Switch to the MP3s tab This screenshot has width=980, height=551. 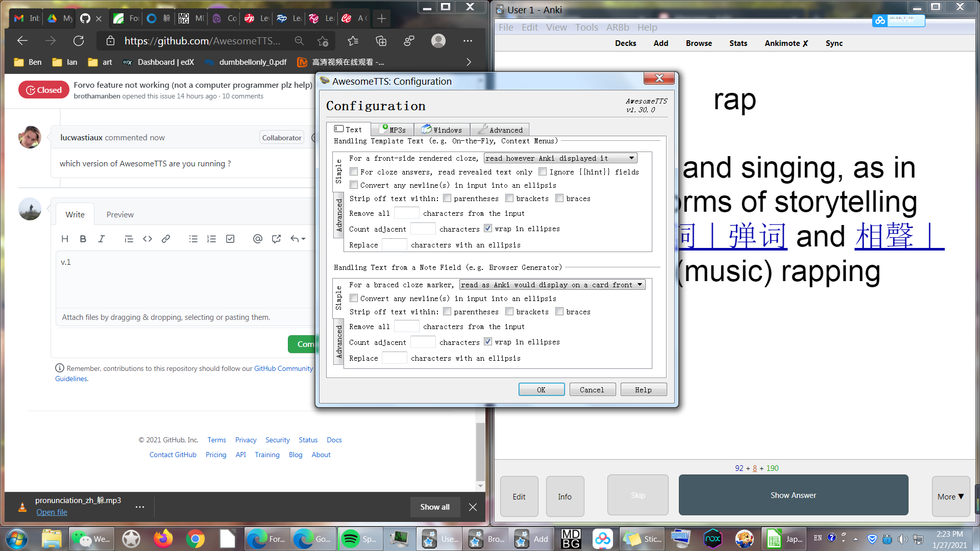pyautogui.click(x=393, y=130)
